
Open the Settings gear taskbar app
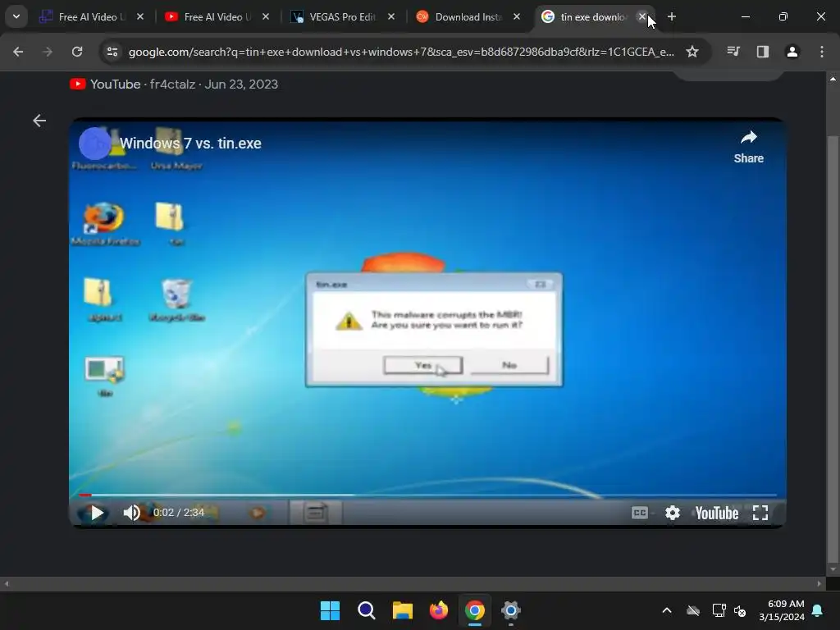[x=511, y=610]
